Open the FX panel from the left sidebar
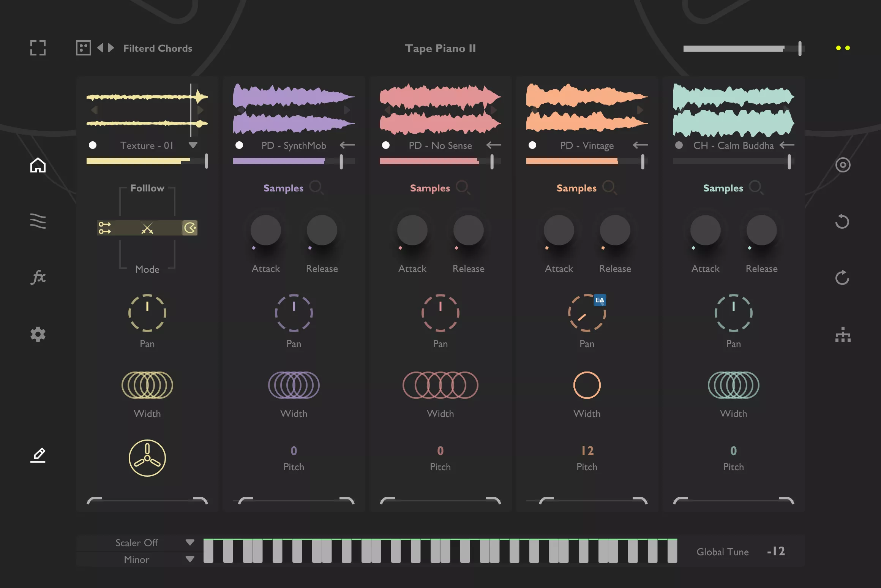 38,277
